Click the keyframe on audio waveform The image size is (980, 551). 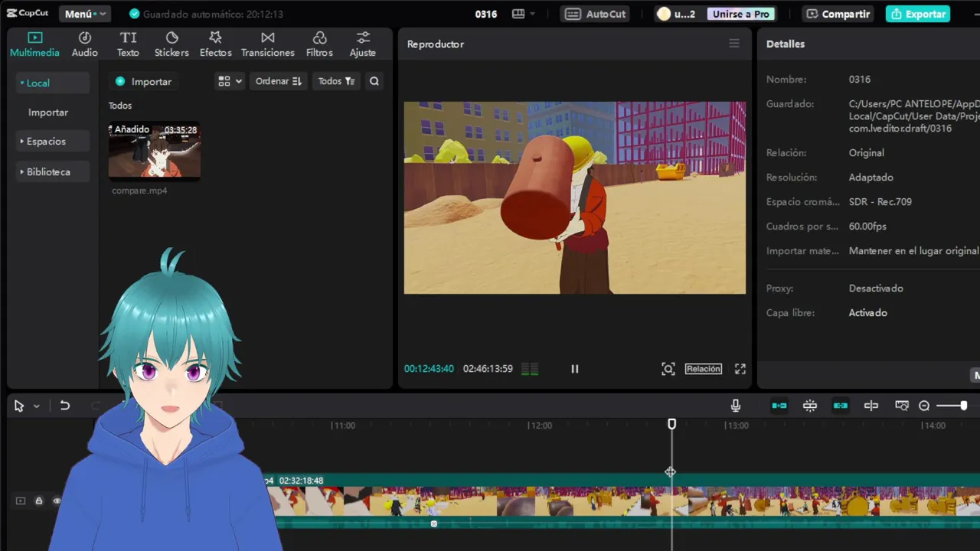(x=434, y=523)
